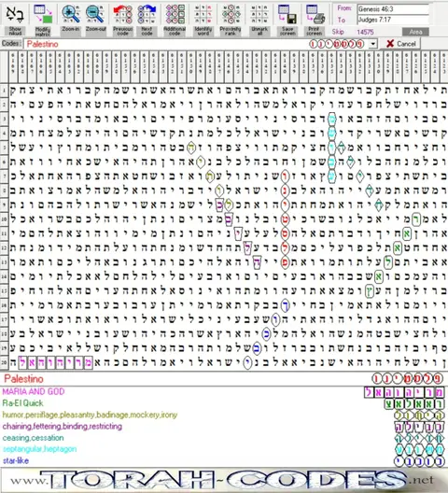Click the Unmark all icon
Image resolution: width=448 pixels, height=493 pixels.
point(259,20)
